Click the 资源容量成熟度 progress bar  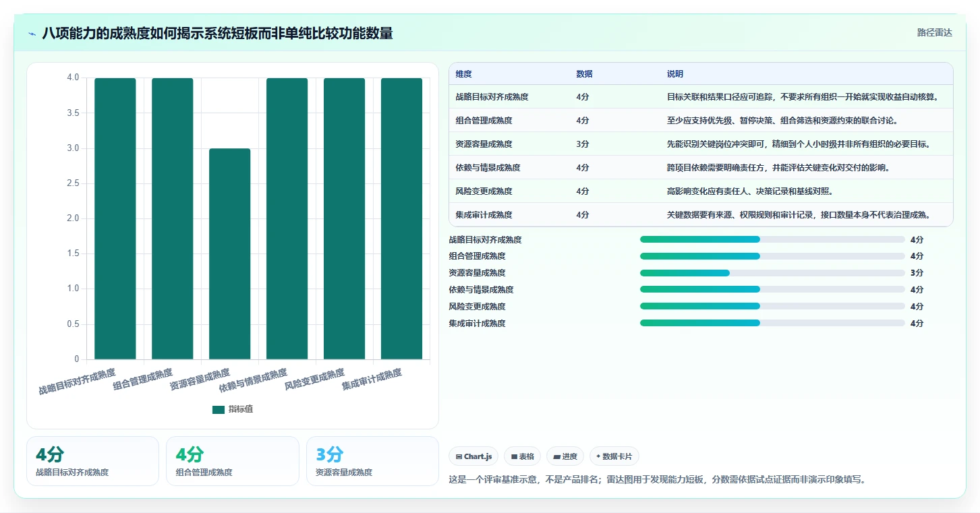coord(772,273)
